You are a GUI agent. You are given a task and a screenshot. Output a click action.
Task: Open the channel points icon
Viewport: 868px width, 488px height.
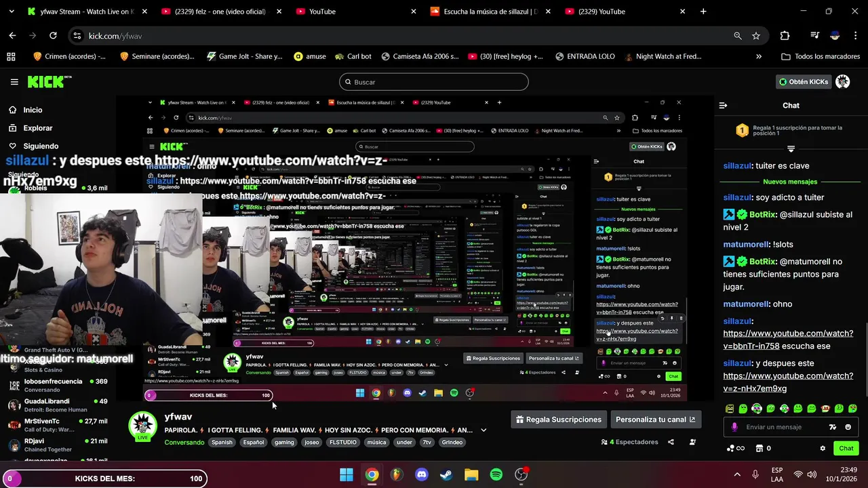coord(736,448)
